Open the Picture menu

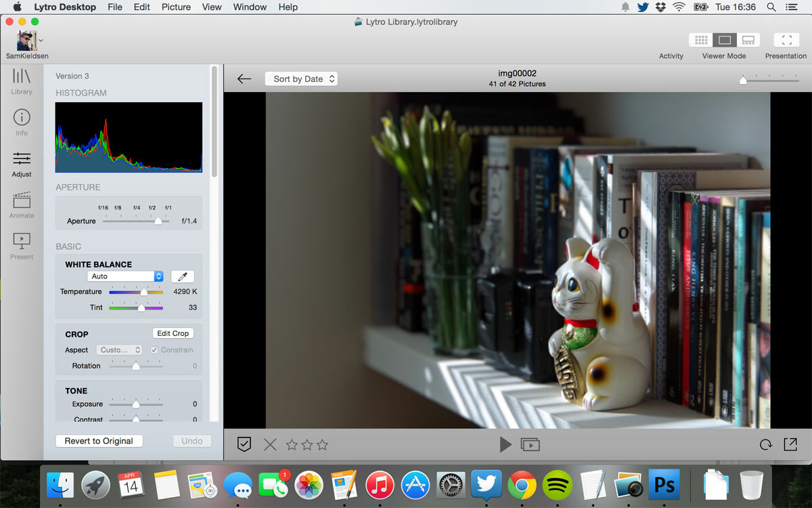176,7
